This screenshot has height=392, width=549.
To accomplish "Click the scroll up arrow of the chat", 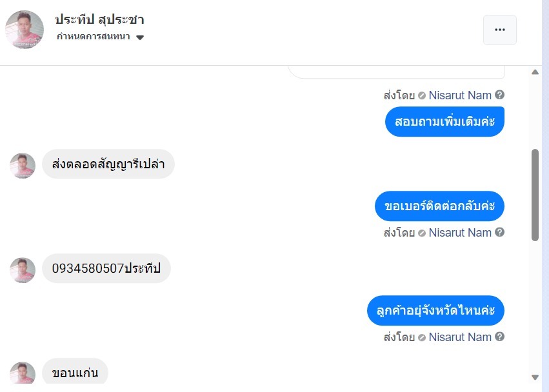I will (x=535, y=72).
